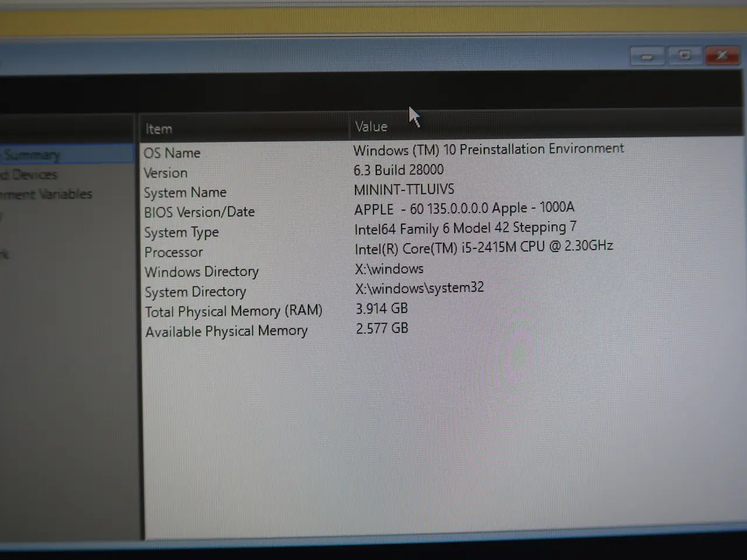747x560 pixels.
Task: Close the system information window
Action: (x=722, y=55)
